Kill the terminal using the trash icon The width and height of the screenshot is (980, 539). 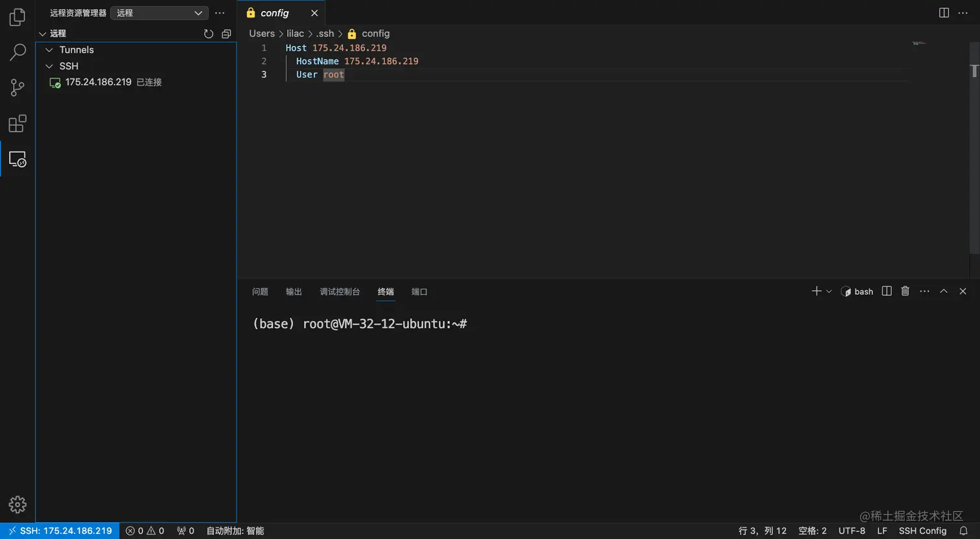click(905, 291)
